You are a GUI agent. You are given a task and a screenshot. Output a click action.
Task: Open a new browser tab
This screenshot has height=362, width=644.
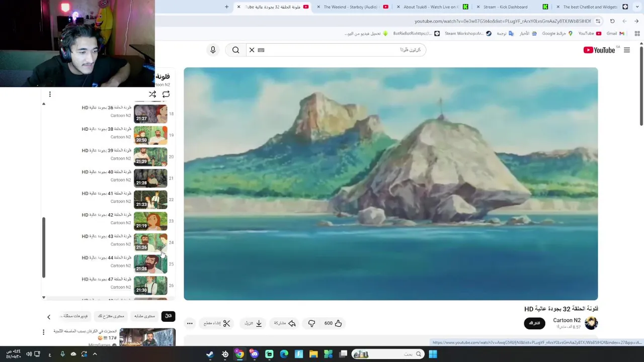tap(226, 7)
